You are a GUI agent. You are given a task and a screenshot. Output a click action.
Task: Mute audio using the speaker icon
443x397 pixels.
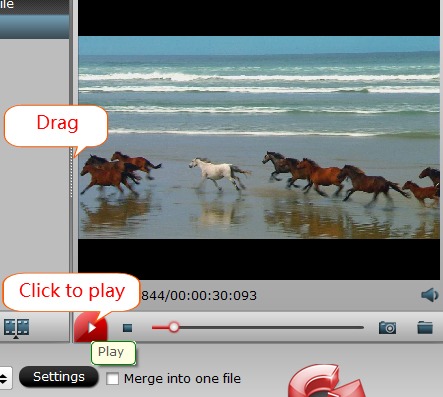430,295
